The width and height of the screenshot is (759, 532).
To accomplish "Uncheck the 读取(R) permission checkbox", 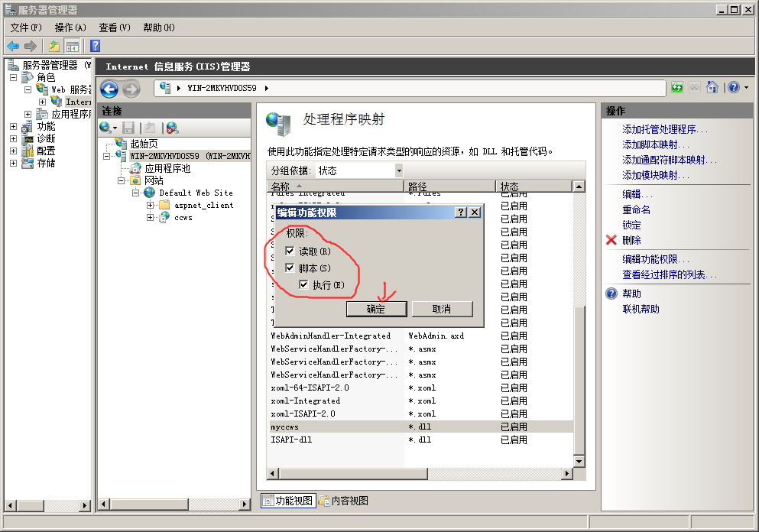I will [290, 251].
